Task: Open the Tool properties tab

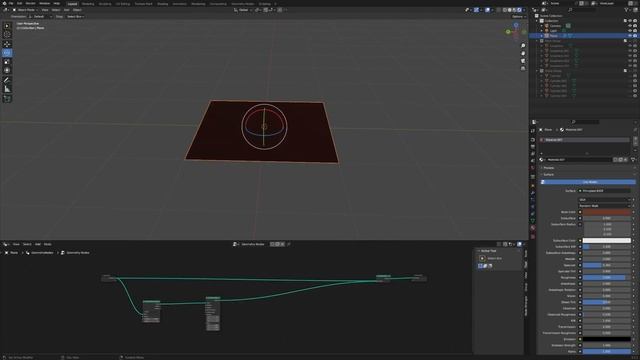Action: pos(533,131)
